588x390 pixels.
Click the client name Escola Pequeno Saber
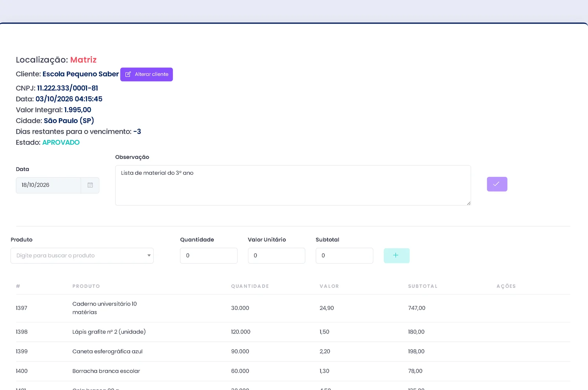[80, 74]
